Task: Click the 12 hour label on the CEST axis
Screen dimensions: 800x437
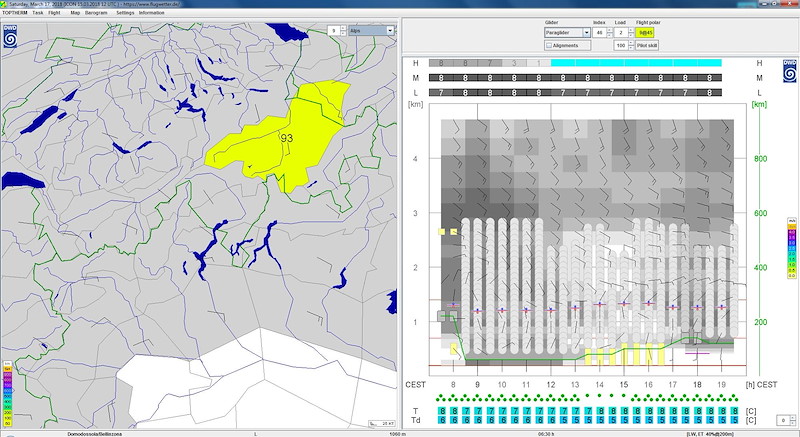Action: coord(551,384)
